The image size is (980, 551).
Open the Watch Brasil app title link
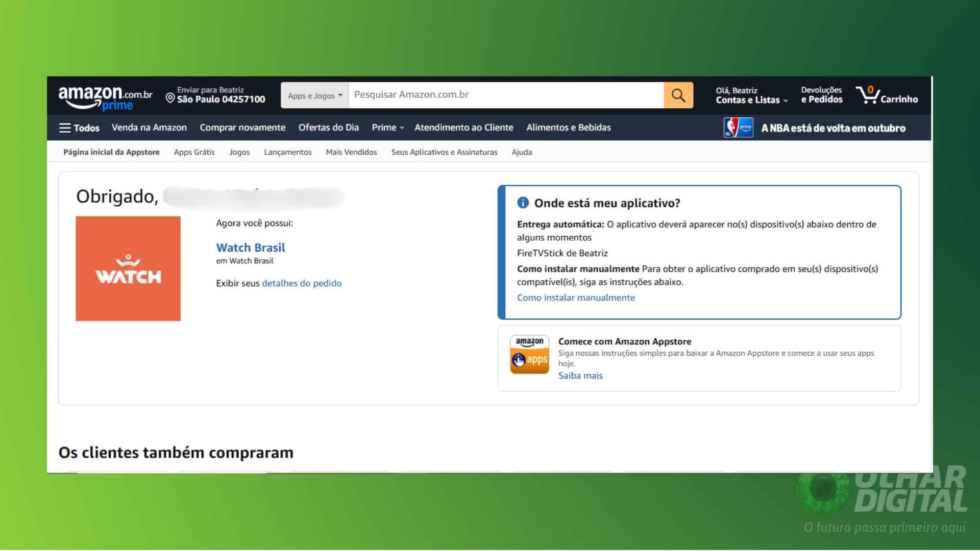tap(251, 247)
